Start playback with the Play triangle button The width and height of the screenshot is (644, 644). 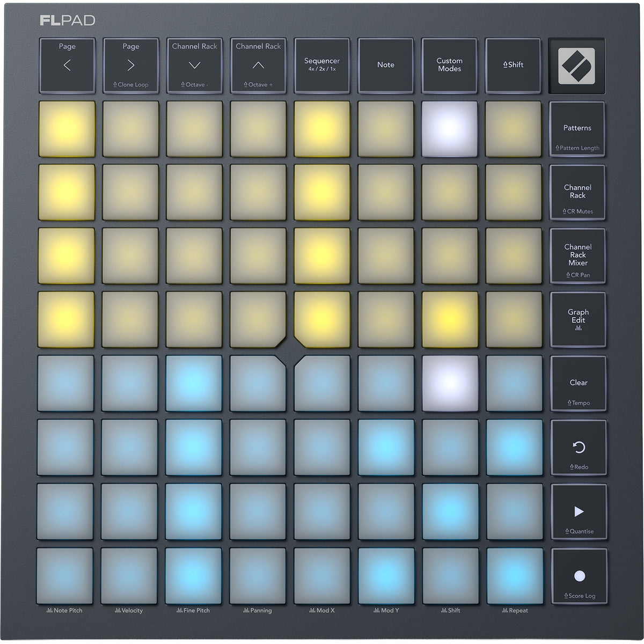click(579, 512)
